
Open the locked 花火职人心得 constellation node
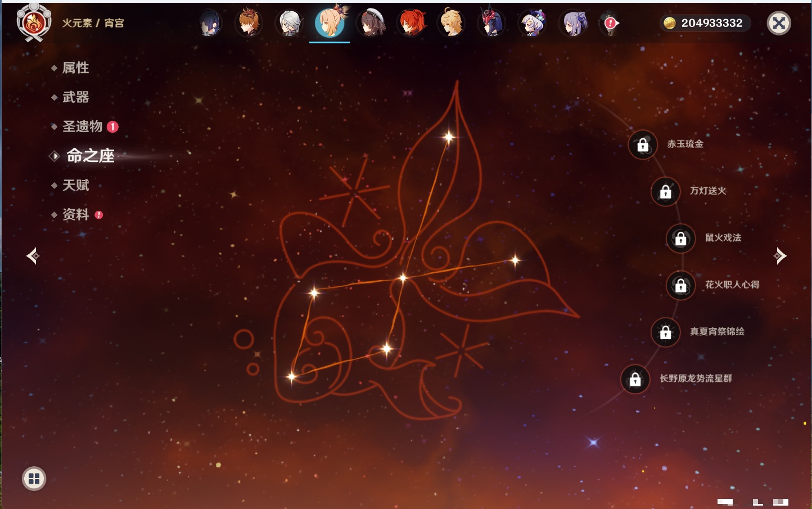click(681, 285)
